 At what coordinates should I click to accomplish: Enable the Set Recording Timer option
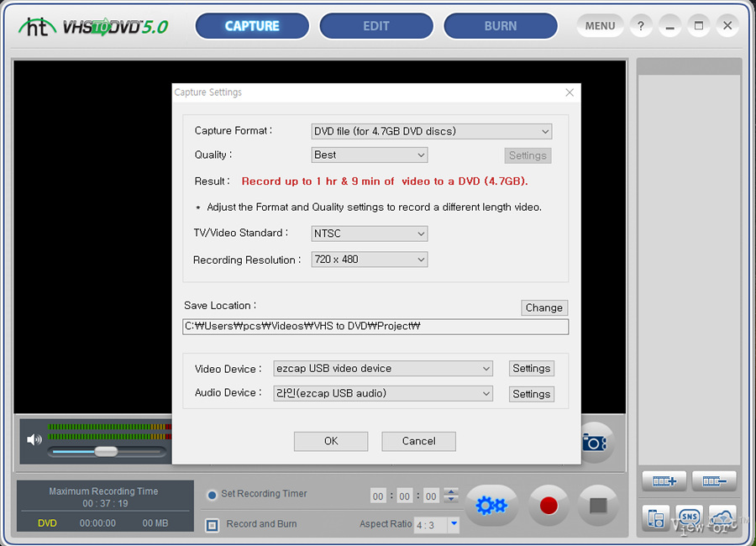pos(213,495)
